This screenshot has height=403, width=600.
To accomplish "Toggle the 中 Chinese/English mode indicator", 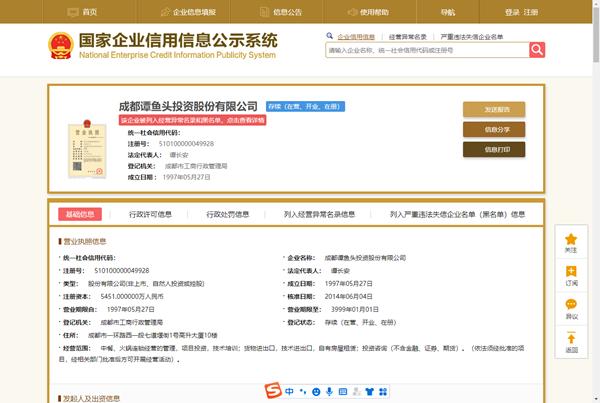I will click(x=289, y=391).
